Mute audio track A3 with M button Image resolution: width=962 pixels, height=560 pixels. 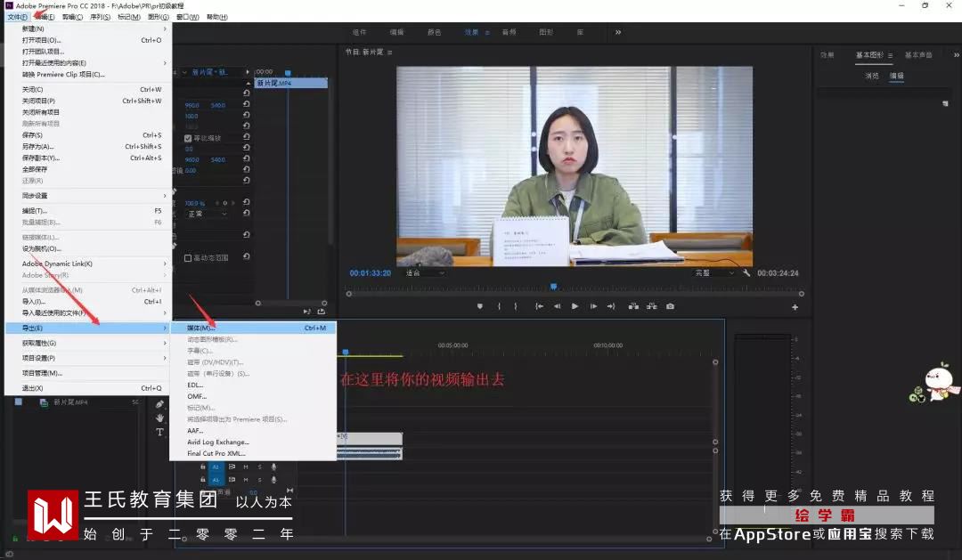tap(246, 480)
